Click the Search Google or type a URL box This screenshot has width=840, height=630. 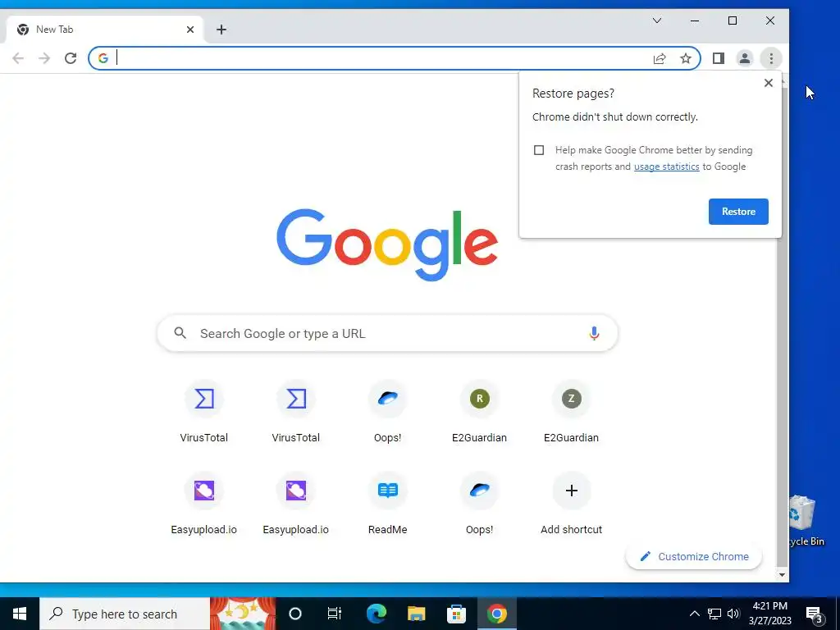[x=387, y=333]
